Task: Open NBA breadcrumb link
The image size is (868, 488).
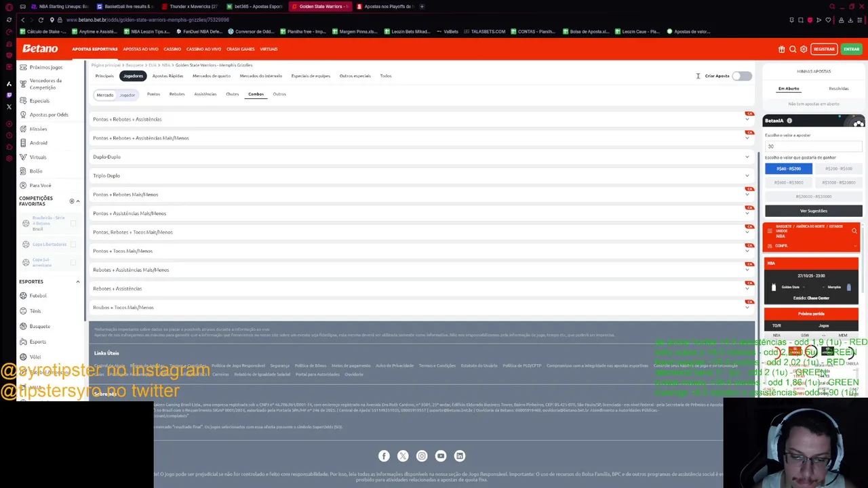Action: (165, 65)
